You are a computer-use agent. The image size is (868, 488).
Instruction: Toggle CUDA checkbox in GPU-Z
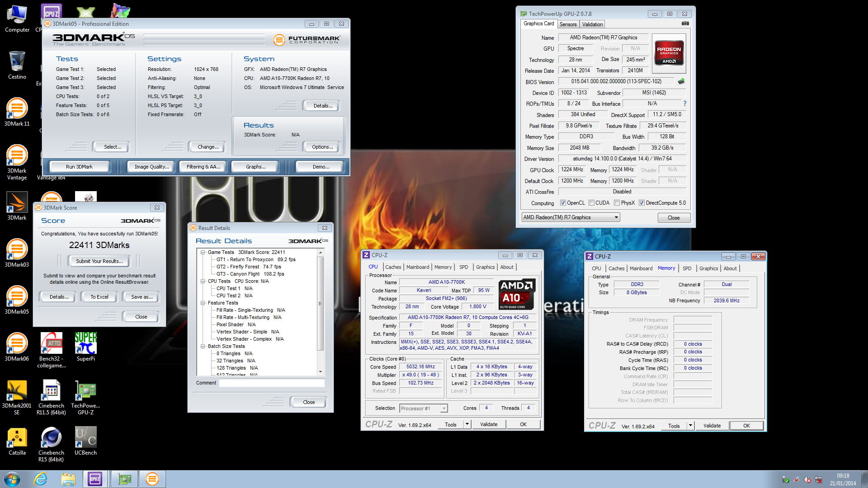click(591, 203)
